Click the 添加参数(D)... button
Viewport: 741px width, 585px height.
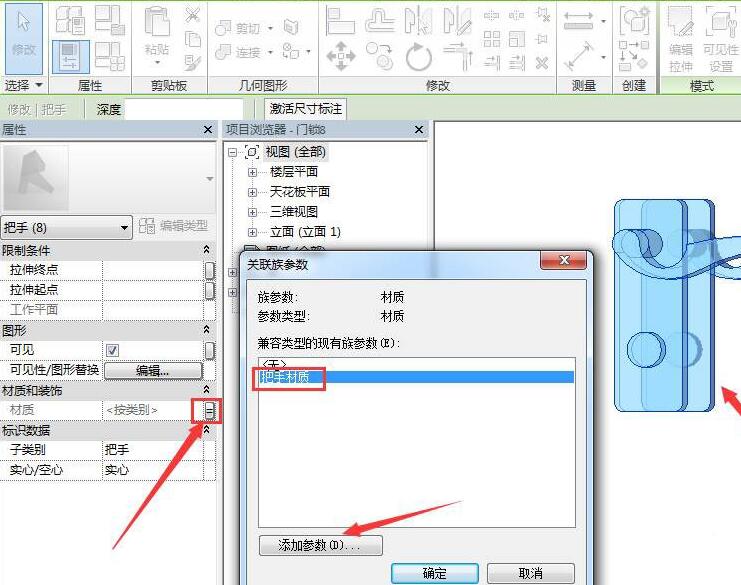pyautogui.click(x=320, y=545)
